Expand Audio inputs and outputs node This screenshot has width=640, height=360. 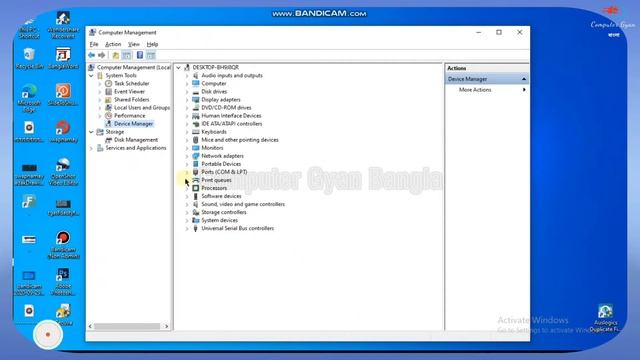pos(187,76)
